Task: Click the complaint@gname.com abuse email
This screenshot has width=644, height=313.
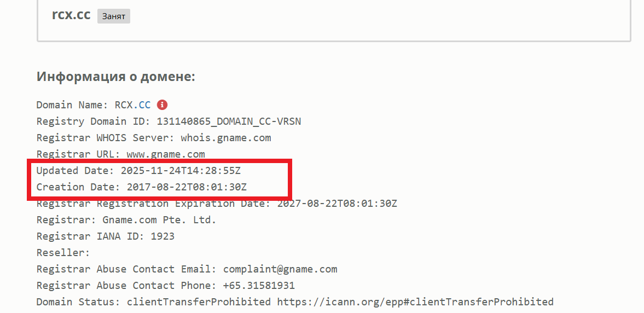Action: click(280, 269)
